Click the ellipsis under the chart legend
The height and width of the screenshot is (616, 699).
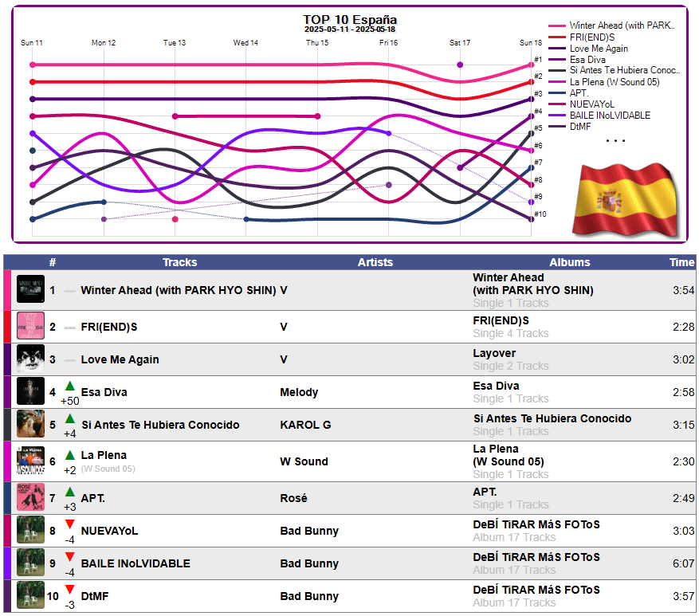point(615,141)
